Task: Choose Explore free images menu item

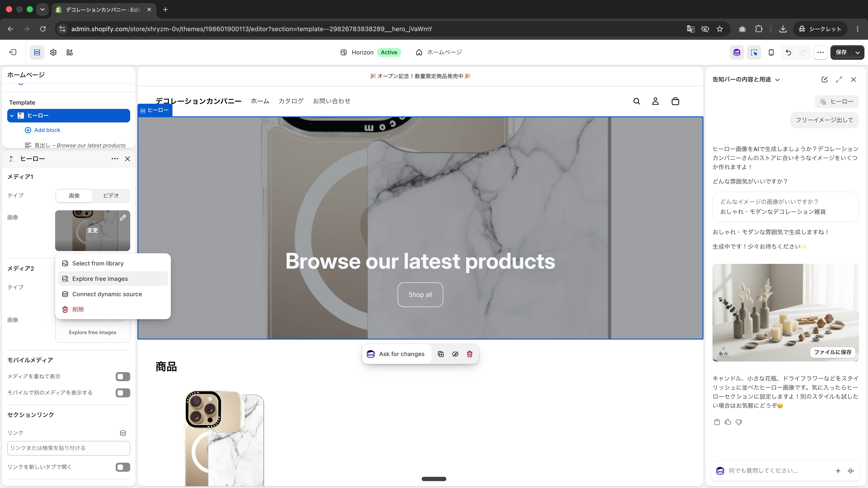Action: [x=113, y=279]
